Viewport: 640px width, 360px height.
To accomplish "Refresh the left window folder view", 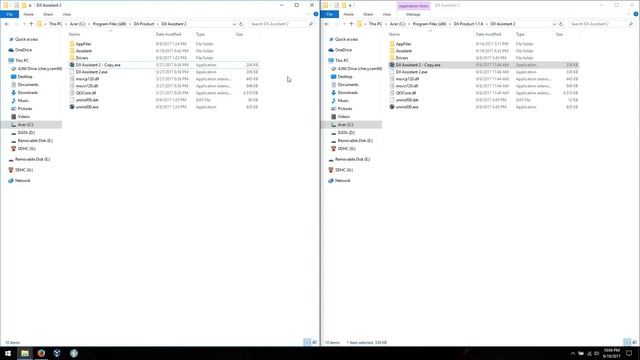I will pyautogui.click(x=241, y=24).
